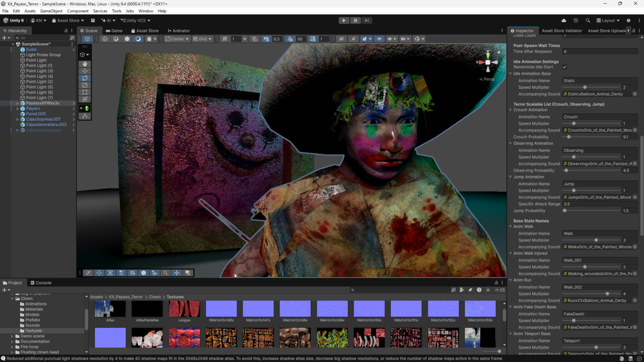
Task: Click the Step frame button
Action: coord(367,20)
